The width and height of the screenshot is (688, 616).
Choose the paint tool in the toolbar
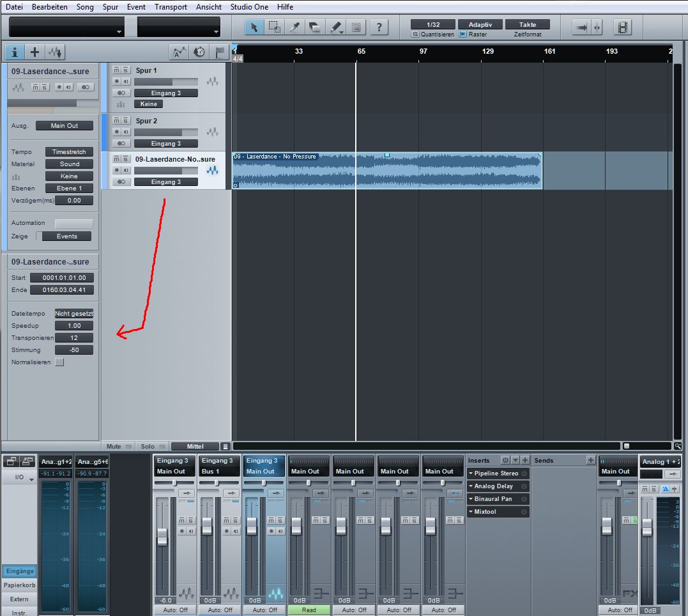coord(335,27)
